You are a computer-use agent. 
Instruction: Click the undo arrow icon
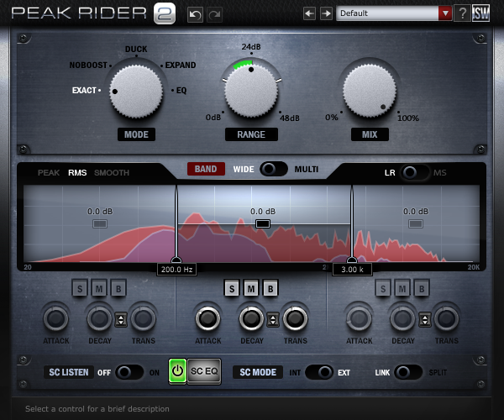coord(195,14)
